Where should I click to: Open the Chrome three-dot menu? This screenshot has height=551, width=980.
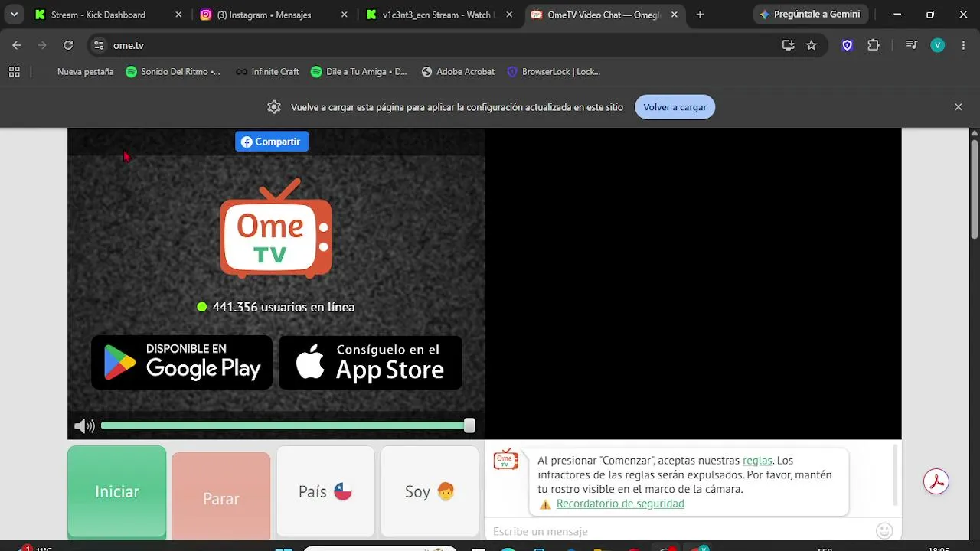click(963, 45)
